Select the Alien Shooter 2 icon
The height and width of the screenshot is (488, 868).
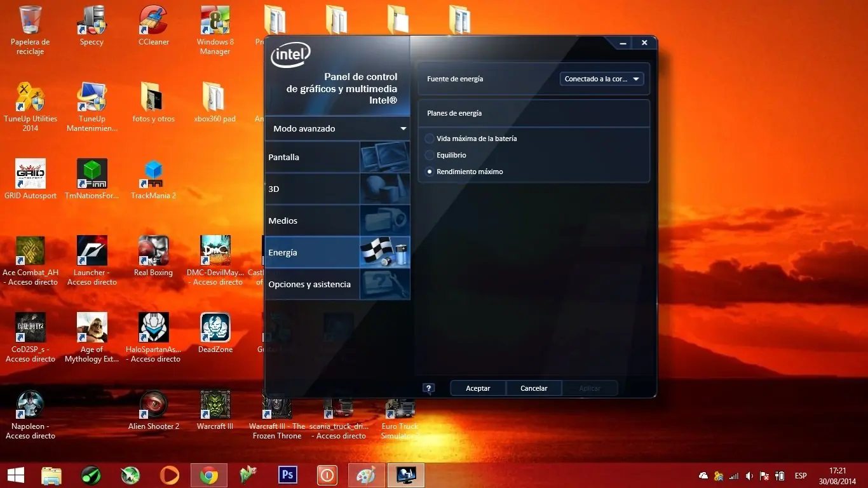click(154, 410)
